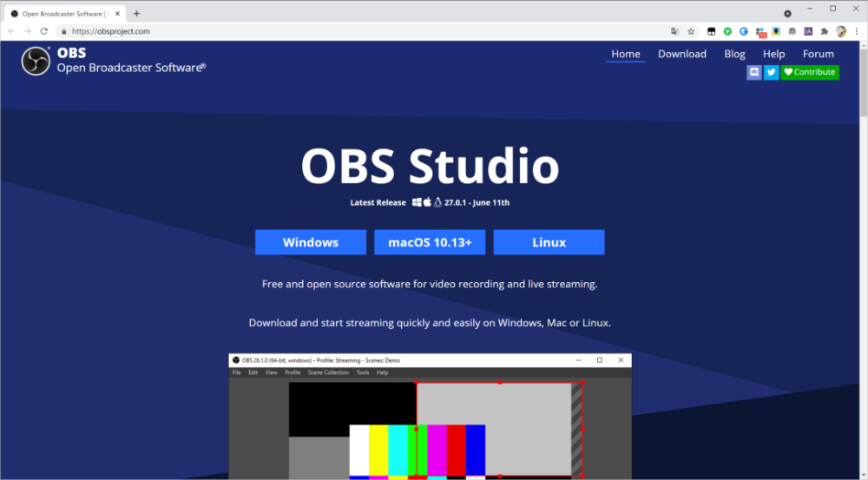Image resolution: width=868 pixels, height=480 pixels.
Task: Bookmark the page with the star icon
Action: click(x=691, y=31)
